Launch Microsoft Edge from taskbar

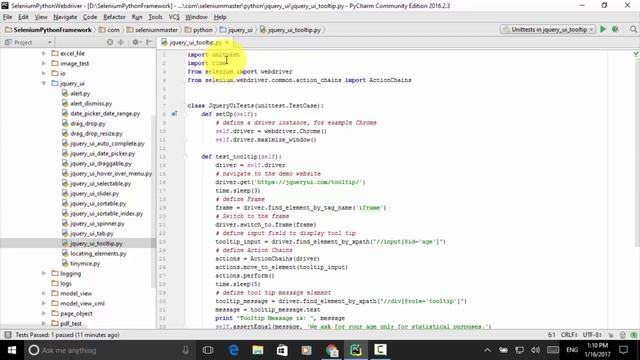tap(233, 350)
